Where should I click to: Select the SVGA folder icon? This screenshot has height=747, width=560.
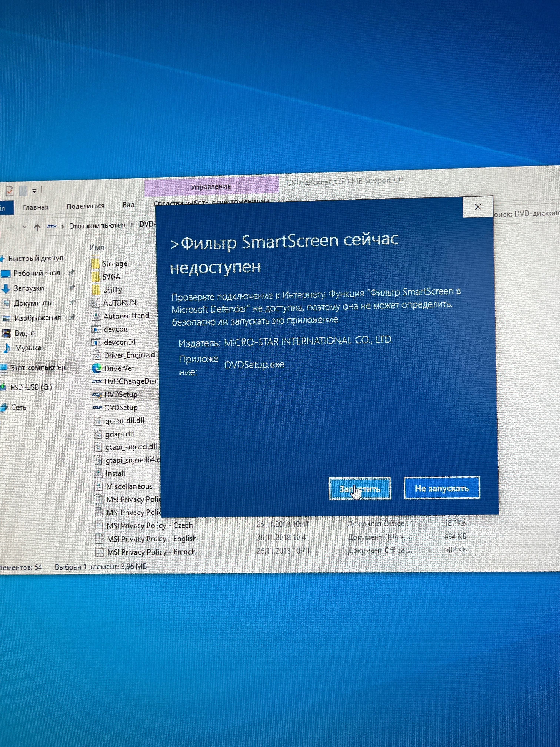point(96,277)
